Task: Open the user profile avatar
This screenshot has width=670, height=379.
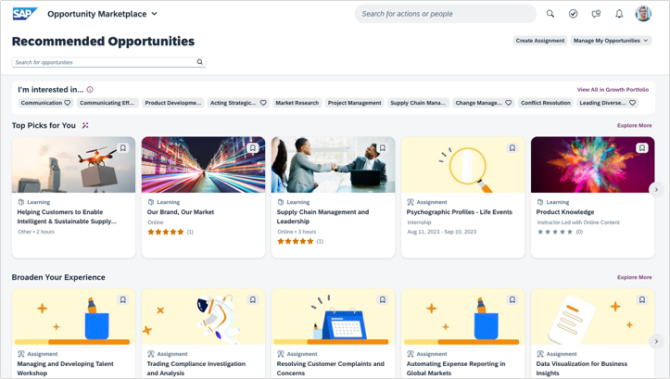Action: click(643, 14)
